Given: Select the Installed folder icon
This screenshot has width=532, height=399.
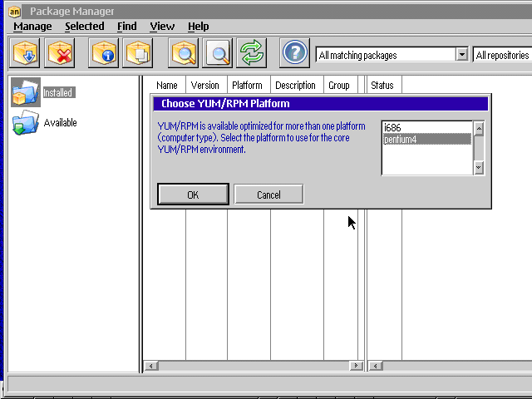Looking at the screenshot, I should (x=26, y=92).
